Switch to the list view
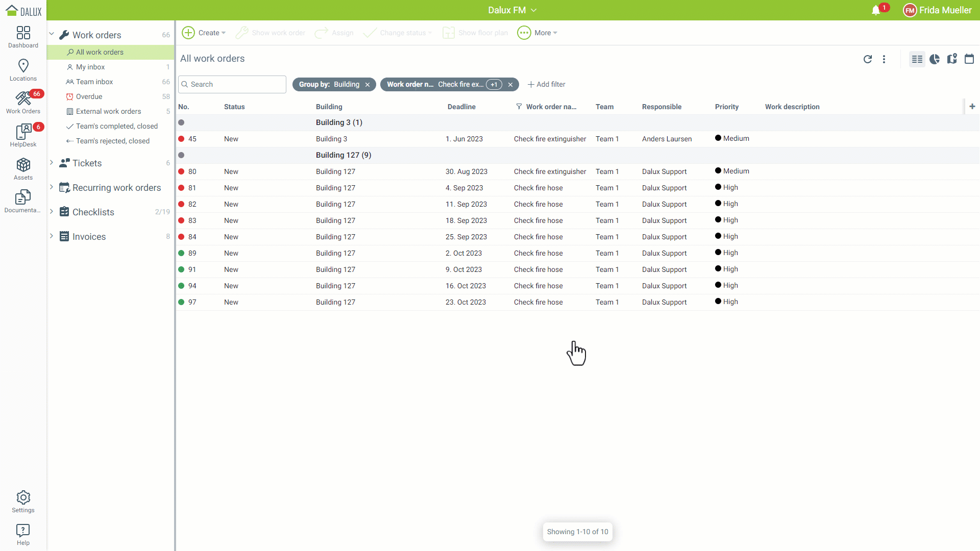The height and width of the screenshot is (551, 980). (x=917, y=59)
